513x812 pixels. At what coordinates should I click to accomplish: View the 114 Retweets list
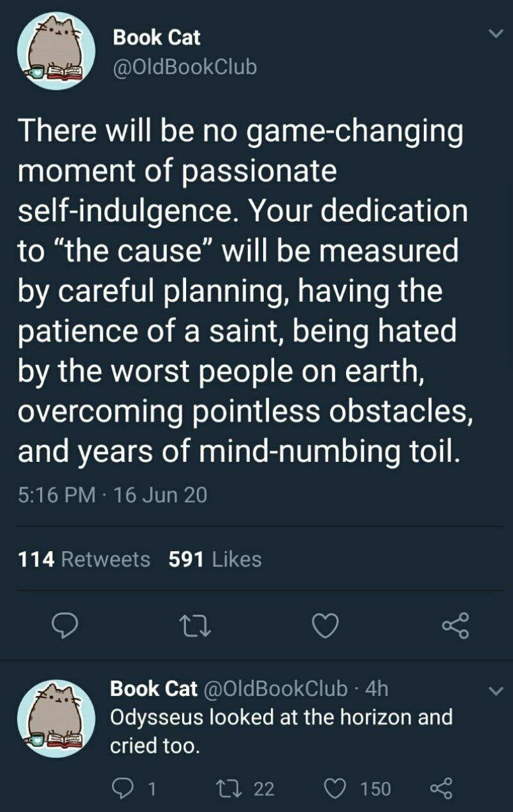pyautogui.click(x=84, y=559)
